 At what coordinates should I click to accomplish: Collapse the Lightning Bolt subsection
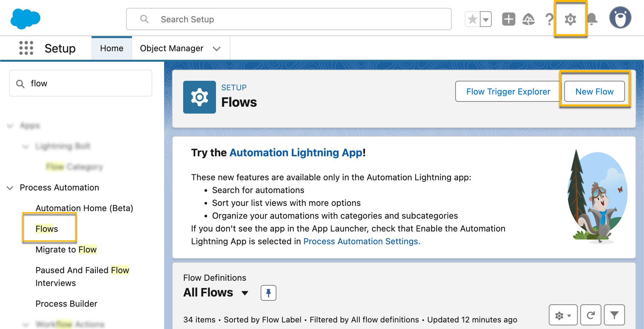click(26, 146)
